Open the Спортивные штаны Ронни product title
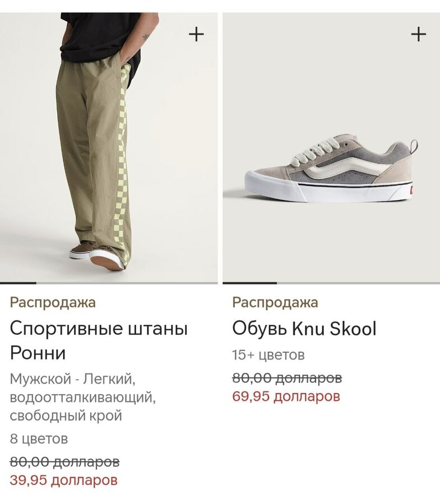440x504 pixels. coord(99,340)
